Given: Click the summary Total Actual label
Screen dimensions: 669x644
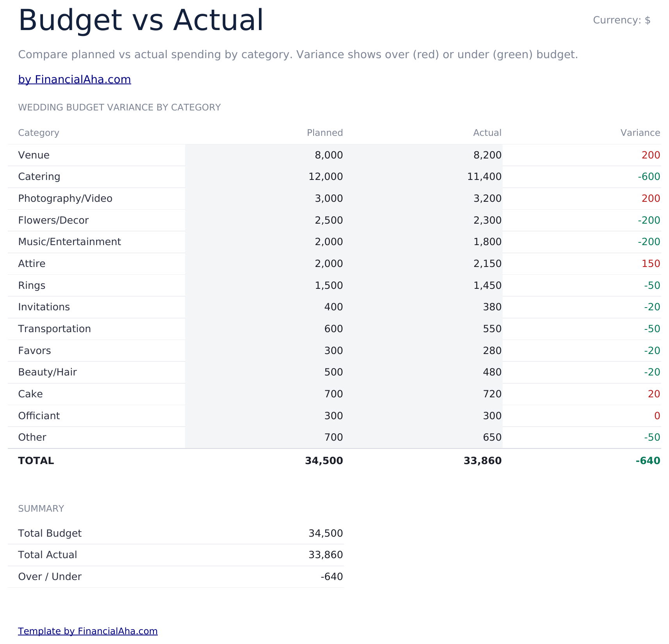Looking at the screenshot, I should (48, 555).
